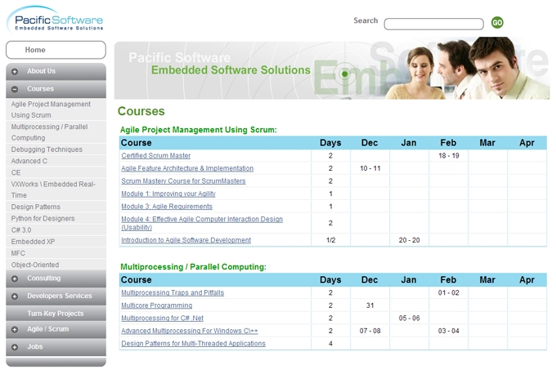Focus the Search input field
The height and width of the screenshot is (392, 556).
pos(433,24)
